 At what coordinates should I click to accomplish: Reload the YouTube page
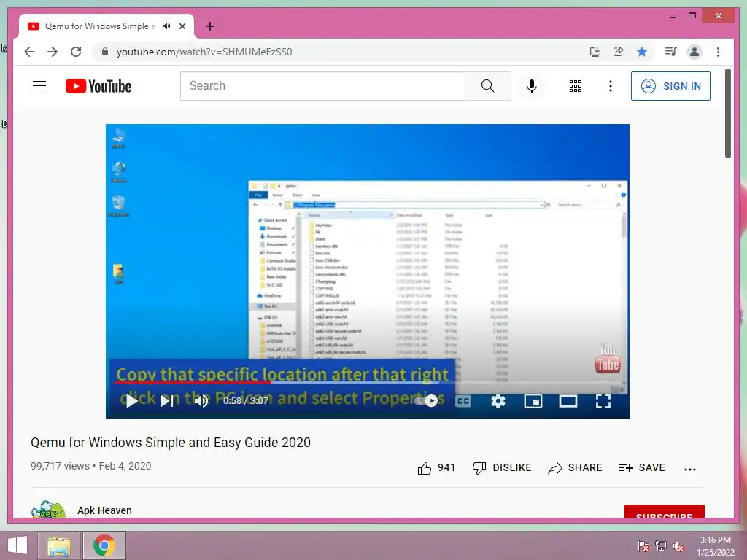[x=76, y=52]
